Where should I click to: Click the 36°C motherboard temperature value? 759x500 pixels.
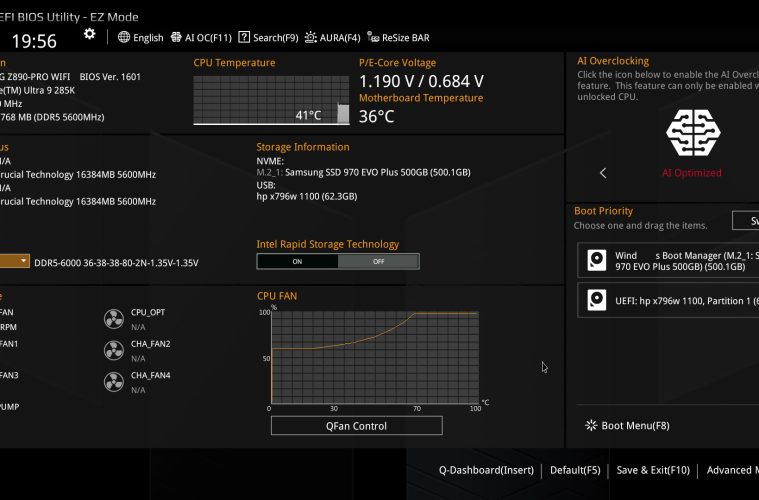tap(377, 116)
